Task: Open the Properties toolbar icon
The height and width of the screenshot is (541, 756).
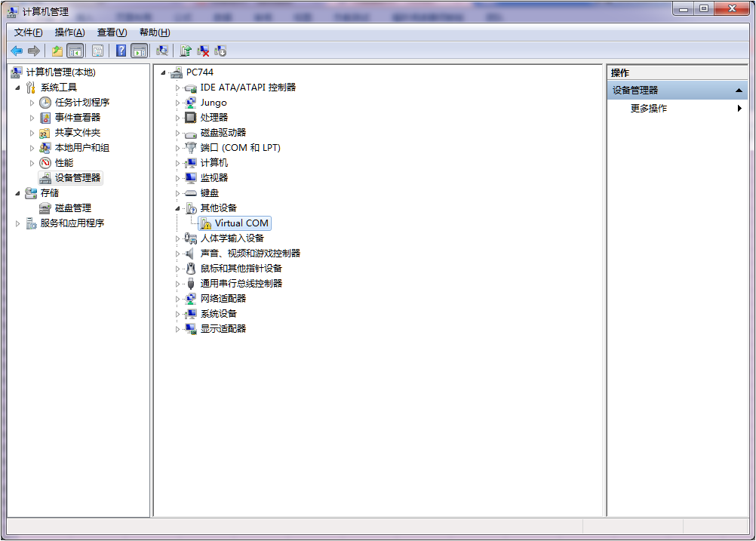Action: click(x=97, y=50)
